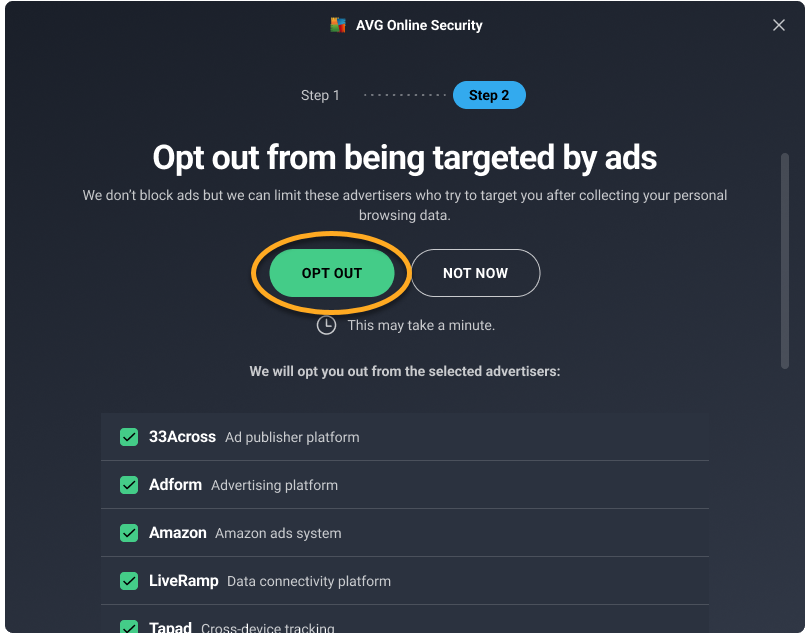The width and height of the screenshot is (812, 637).
Task: Click the clock icon below the buttons
Action: point(326,325)
